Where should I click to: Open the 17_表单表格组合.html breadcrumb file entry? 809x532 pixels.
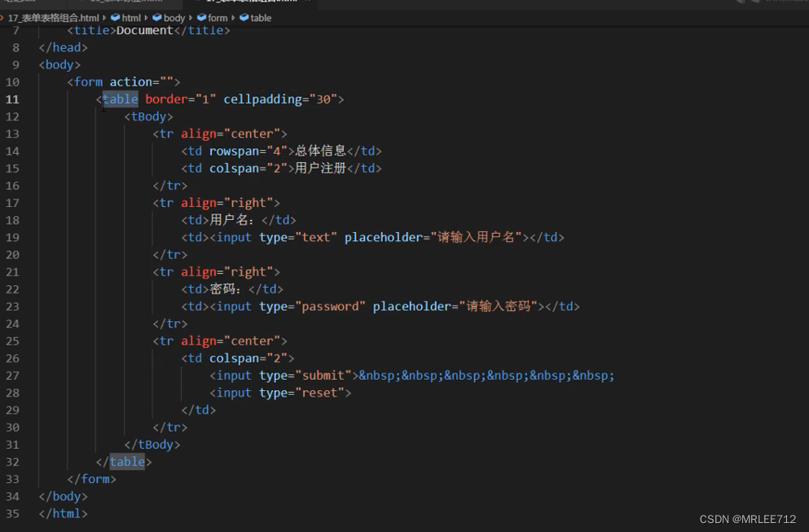(x=53, y=18)
